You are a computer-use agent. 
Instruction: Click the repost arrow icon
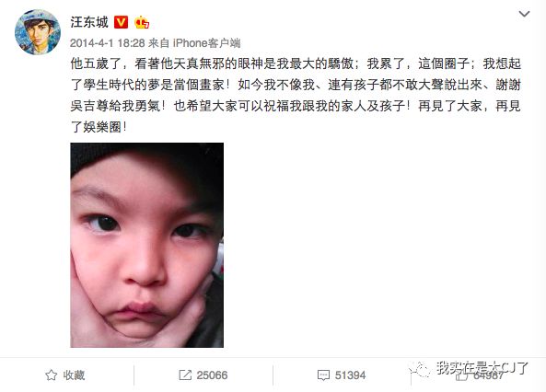(x=185, y=375)
